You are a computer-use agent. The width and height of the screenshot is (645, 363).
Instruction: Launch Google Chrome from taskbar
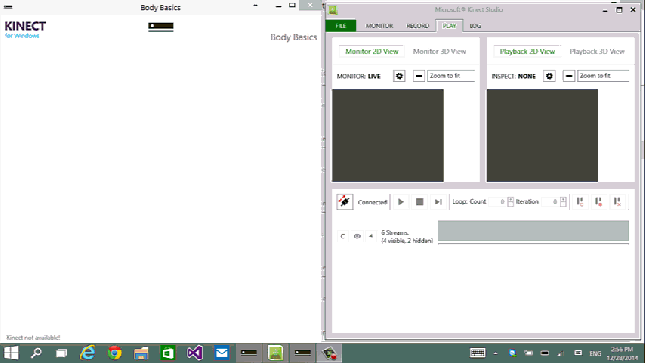pos(114,353)
